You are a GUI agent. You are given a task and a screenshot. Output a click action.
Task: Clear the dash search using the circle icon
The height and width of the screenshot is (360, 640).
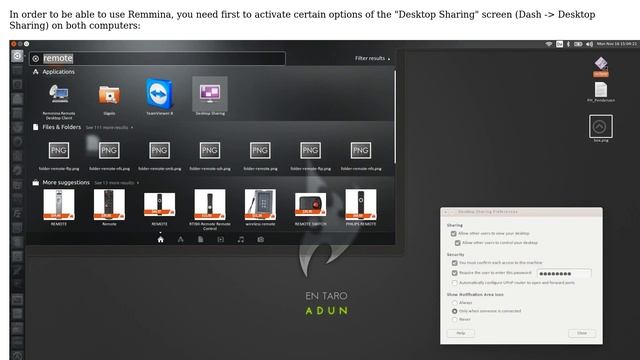click(x=36, y=59)
